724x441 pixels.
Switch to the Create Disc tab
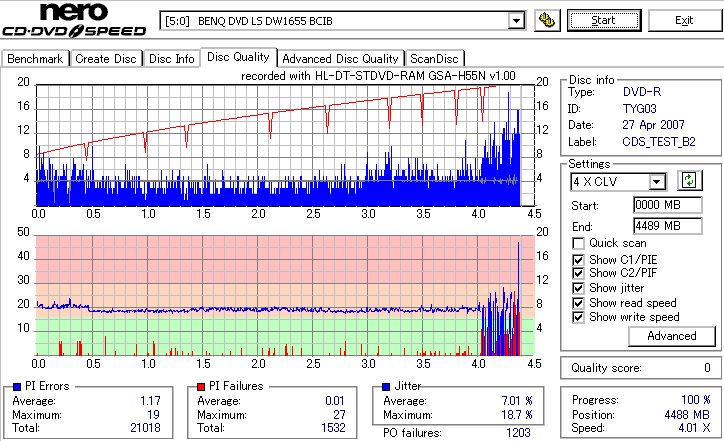tap(106, 59)
